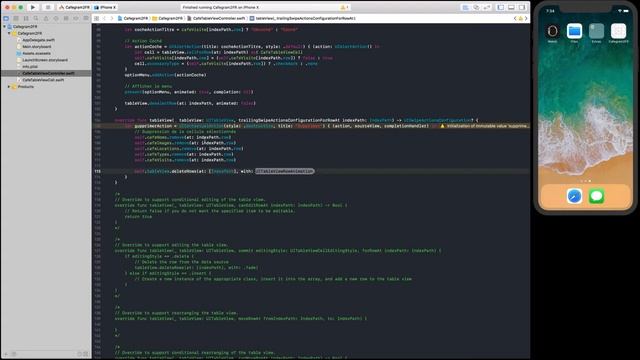Open the Find navigator magnifier icon
The height and width of the screenshot is (360, 640).
click(36, 18)
